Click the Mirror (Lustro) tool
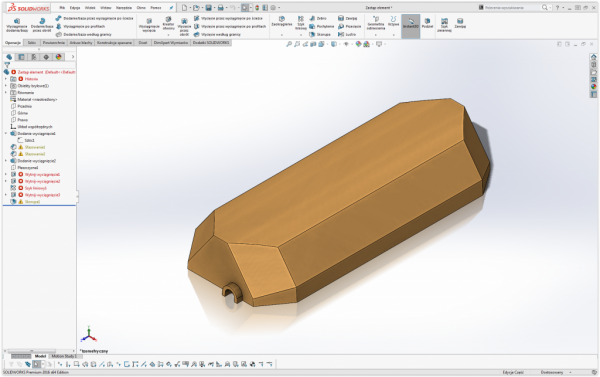Image resolution: width=600 pixels, height=377 pixels. coord(347,34)
